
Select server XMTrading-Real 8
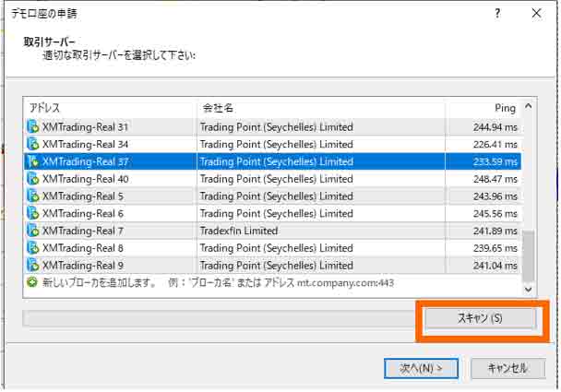click(x=83, y=248)
